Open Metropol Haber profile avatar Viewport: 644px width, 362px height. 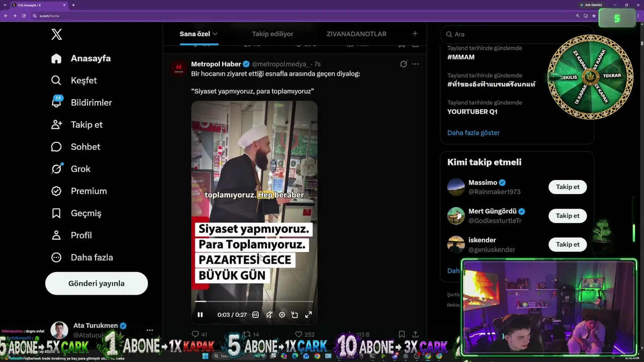click(x=179, y=68)
